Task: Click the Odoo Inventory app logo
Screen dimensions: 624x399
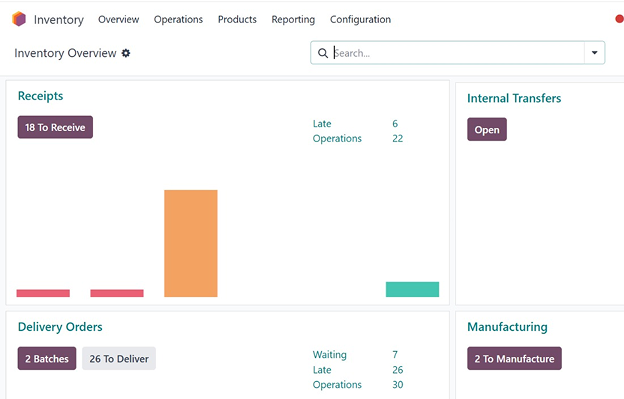Action: 19,19
